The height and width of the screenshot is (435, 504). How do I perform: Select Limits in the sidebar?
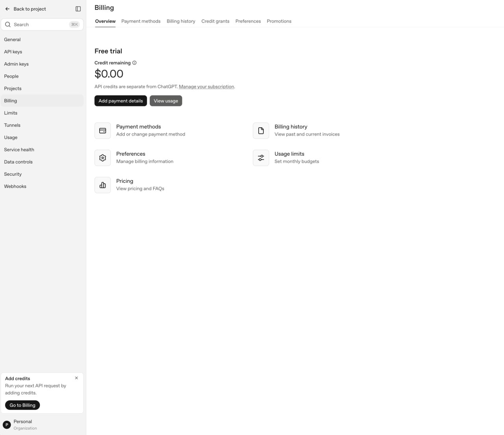click(x=42, y=113)
